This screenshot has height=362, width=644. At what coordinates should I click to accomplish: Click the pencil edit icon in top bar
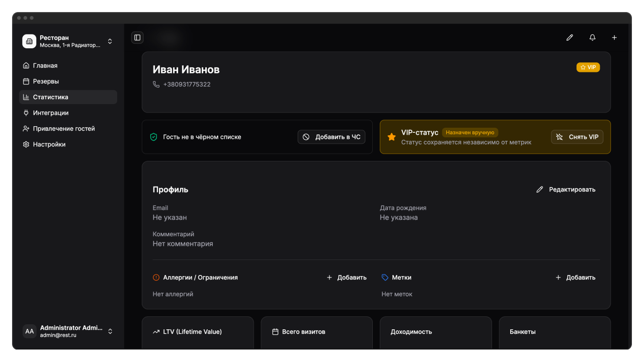tap(570, 38)
